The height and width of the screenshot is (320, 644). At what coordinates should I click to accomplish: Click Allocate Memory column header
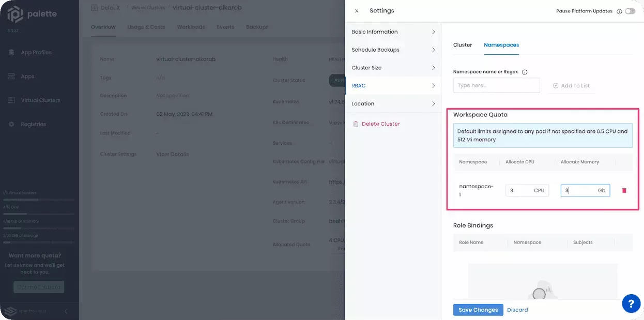point(580,162)
